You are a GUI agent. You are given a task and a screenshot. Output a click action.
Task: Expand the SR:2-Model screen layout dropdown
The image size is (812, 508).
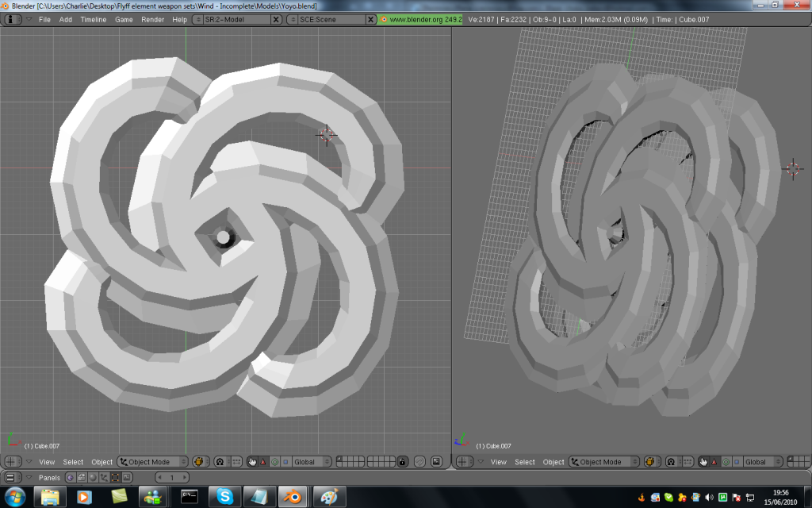point(199,19)
